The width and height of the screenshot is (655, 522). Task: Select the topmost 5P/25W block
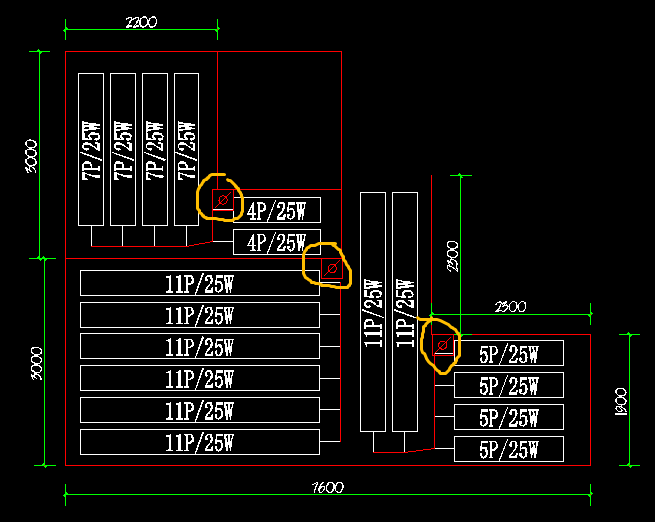point(508,353)
